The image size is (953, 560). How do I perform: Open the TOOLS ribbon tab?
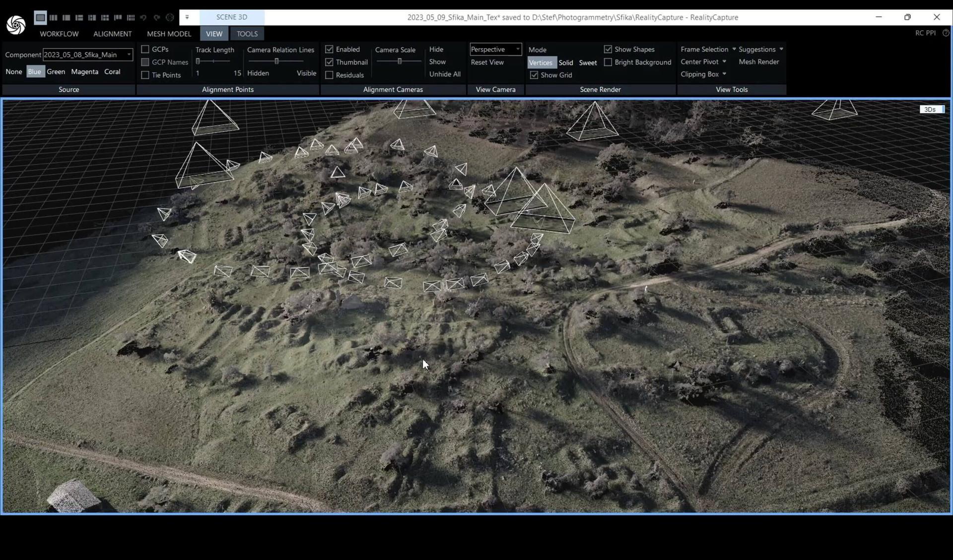(x=247, y=34)
